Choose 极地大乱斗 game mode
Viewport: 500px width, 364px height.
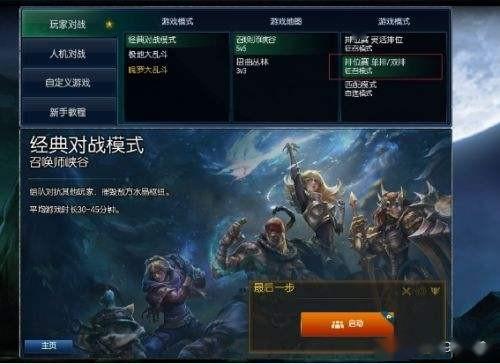148,54
